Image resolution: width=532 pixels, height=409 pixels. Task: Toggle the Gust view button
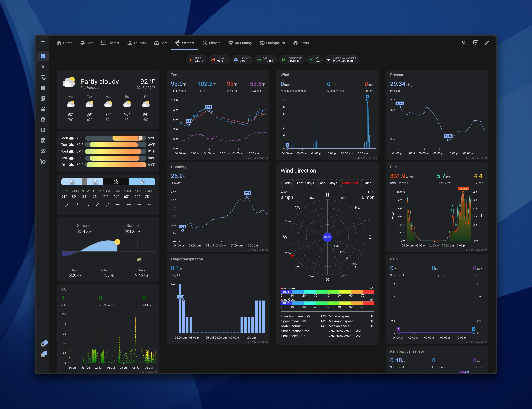coord(367,183)
